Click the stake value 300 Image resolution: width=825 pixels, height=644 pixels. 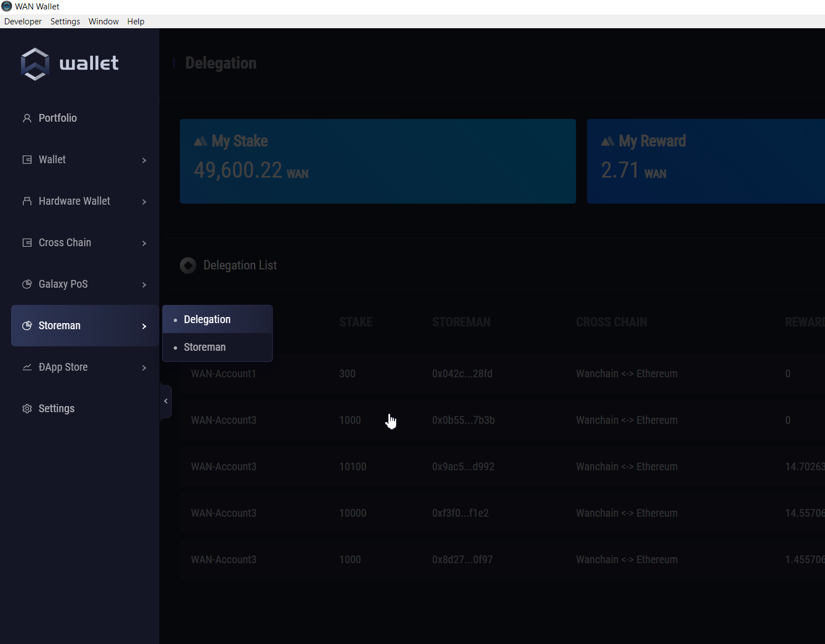click(347, 373)
